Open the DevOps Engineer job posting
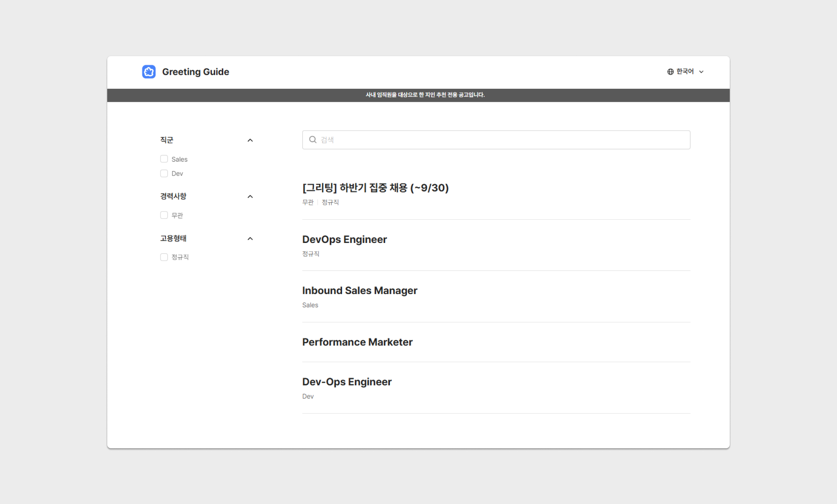 pyautogui.click(x=344, y=239)
